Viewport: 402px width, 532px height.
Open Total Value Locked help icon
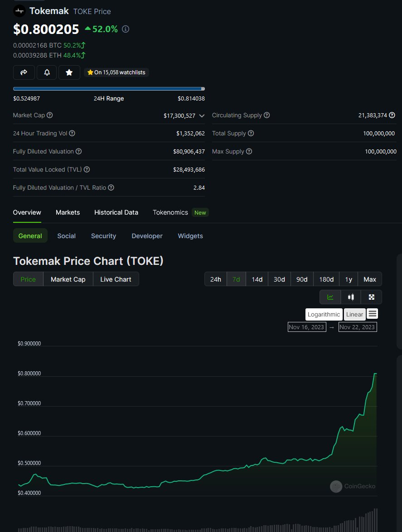(87, 169)
